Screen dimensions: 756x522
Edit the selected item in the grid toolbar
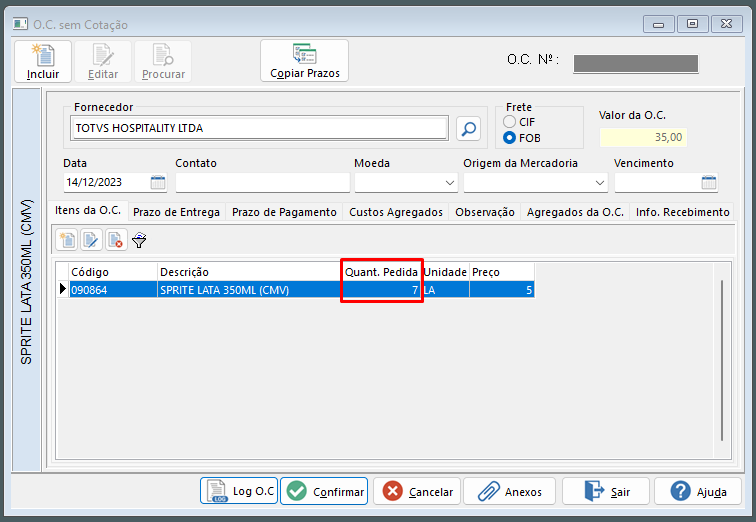coord(91,240)
